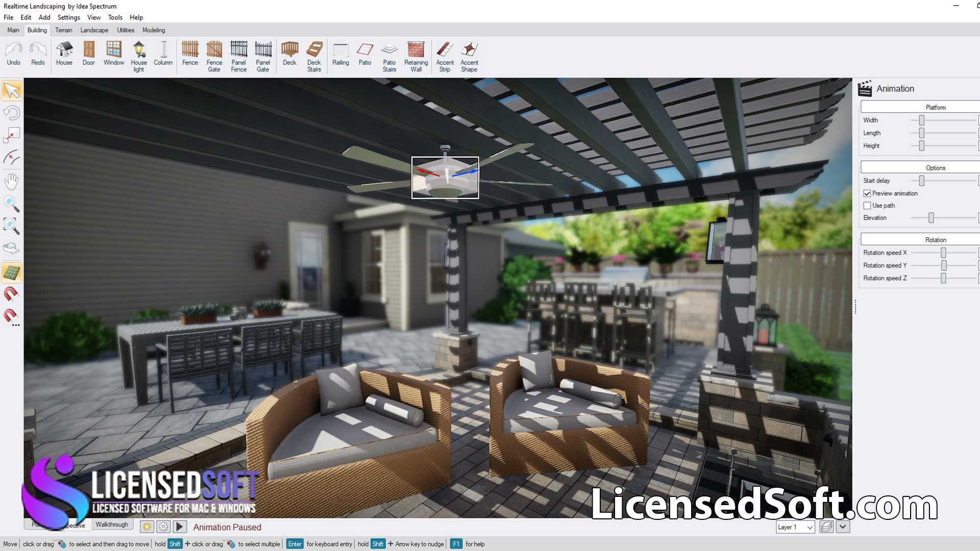The image size is (980, 551).
Task: Click the Modeling ribbon tab
Action: 153,30
